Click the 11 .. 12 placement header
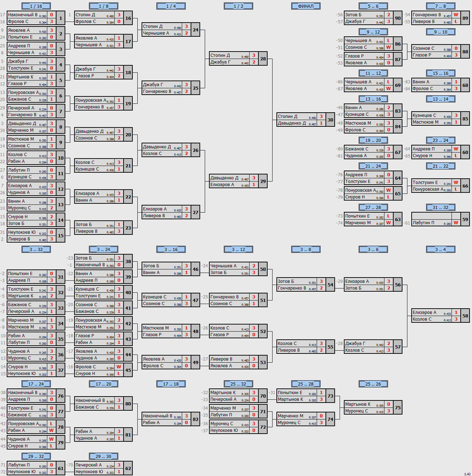The height and width of the screenshot is (476, 472). coord(373,73)
